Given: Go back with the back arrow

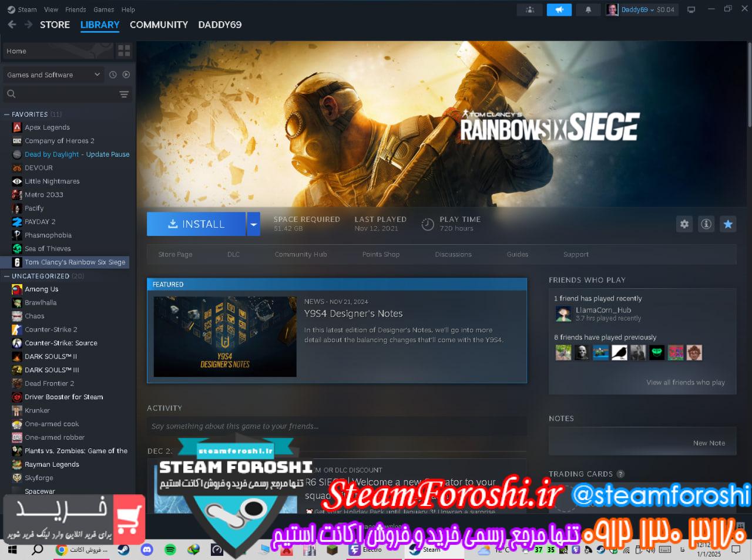Looking at the screenshot, I should click(x=12, y=25).
